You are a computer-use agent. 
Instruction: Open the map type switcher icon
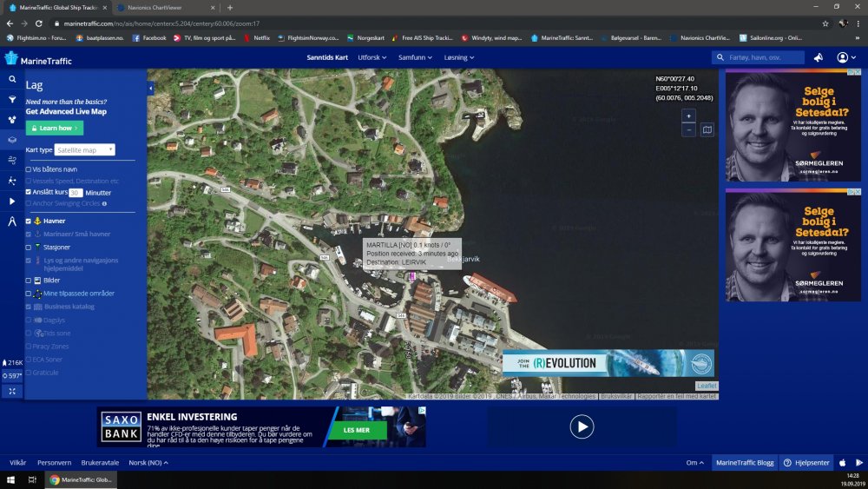[707, 130]
